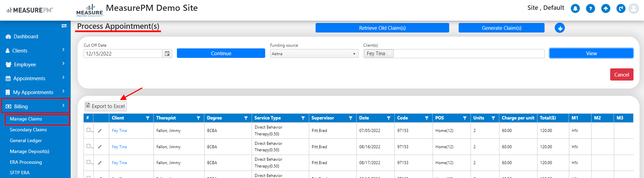
Task: Click the M1 column header
Action: pos(580,118)
